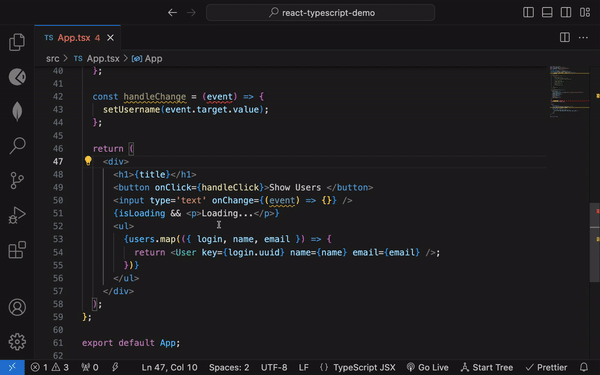Open the MongoDB leaf sidebar icon
The width and height of the screenshot is (600, 375).
(x=17, y=111)
